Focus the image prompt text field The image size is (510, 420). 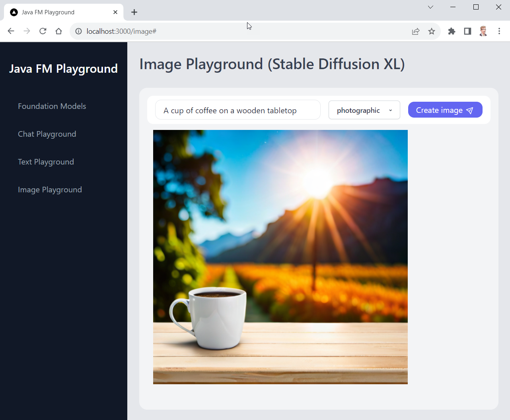click(237, 110)
